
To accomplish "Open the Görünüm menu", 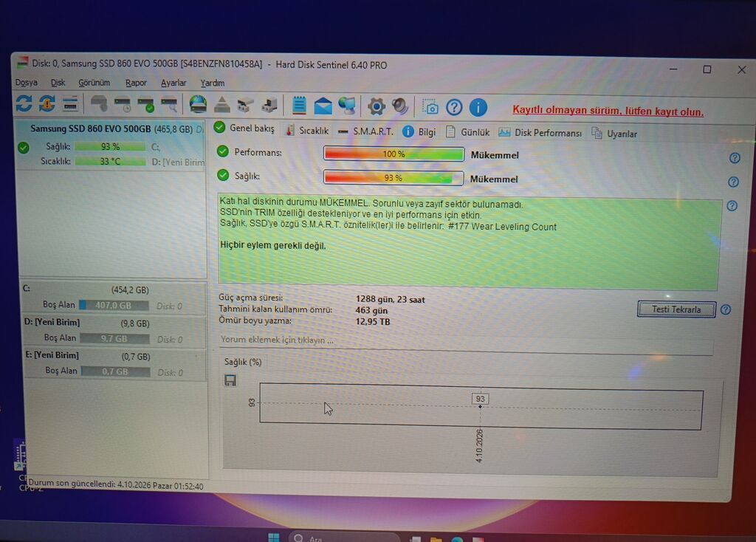I will pyautogui.click(x=94, y=83).
